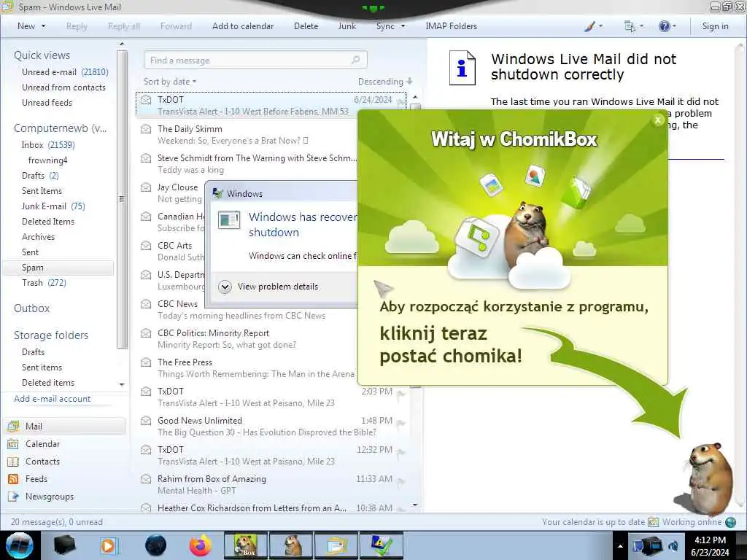Launch Firefox from the taskbar
This screenshot has height=560, width=747.
coord(201,545)
